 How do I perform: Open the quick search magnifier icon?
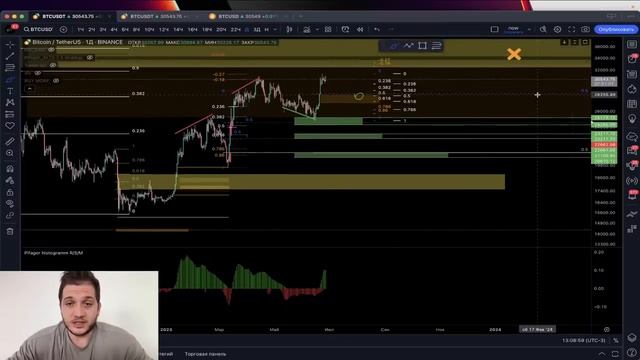coord(543,29)
